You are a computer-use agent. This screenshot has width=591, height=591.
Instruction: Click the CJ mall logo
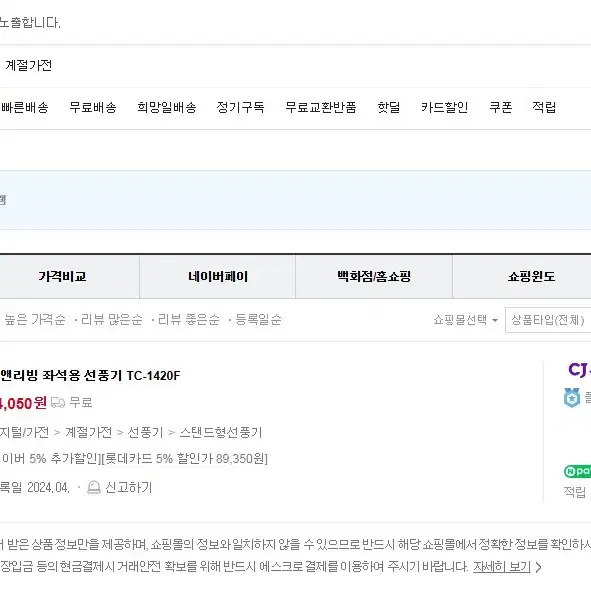(580, 369)
